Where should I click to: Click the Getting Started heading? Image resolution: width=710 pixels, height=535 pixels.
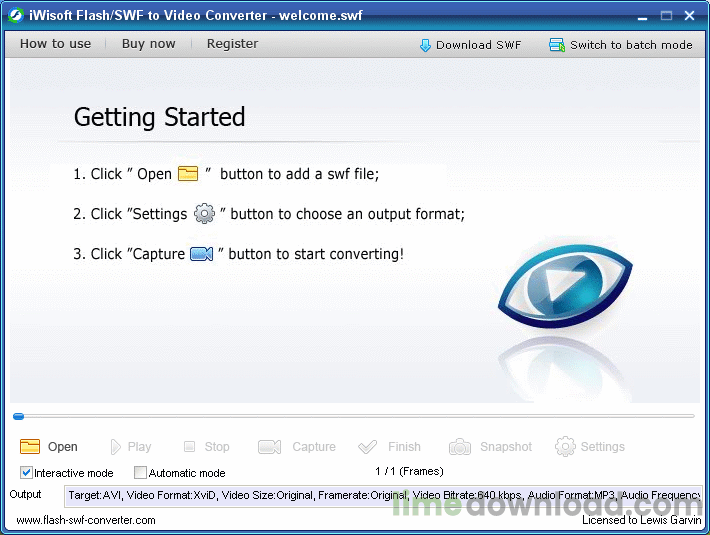point(159,117)
